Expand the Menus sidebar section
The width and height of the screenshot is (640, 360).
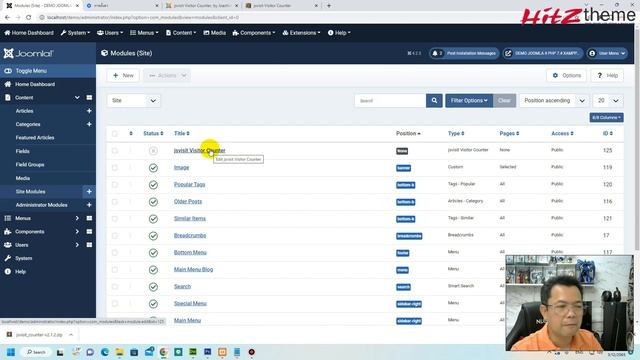pyautogui.click(x=77, y=218)
